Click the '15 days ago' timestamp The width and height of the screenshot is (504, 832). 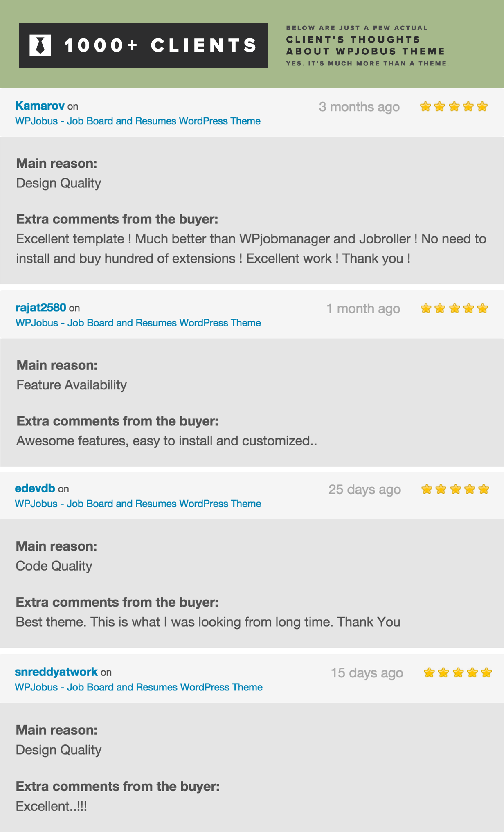coord(367,673)
